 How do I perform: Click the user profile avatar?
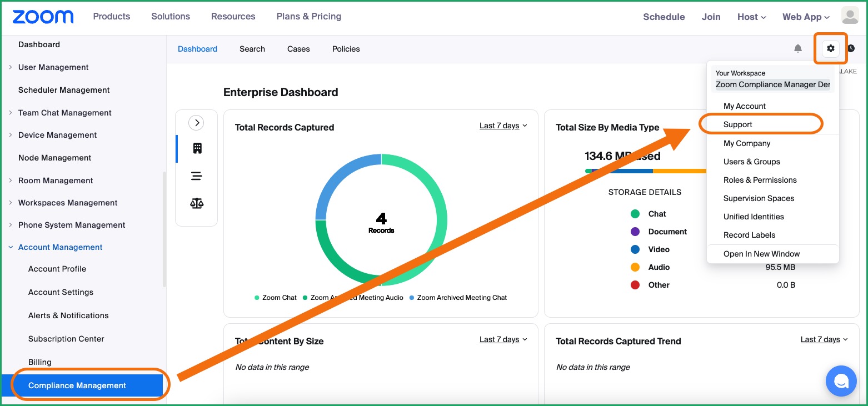tap(850, 16)
